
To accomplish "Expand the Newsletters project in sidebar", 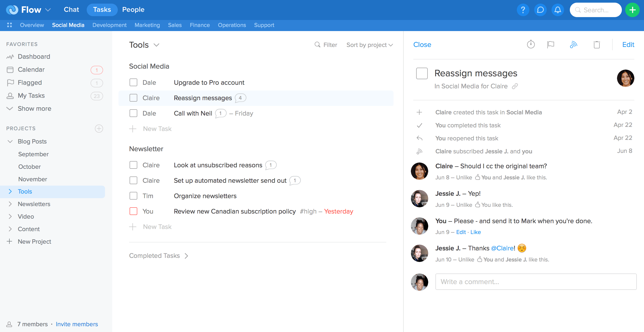I will [x=10, y=204].
